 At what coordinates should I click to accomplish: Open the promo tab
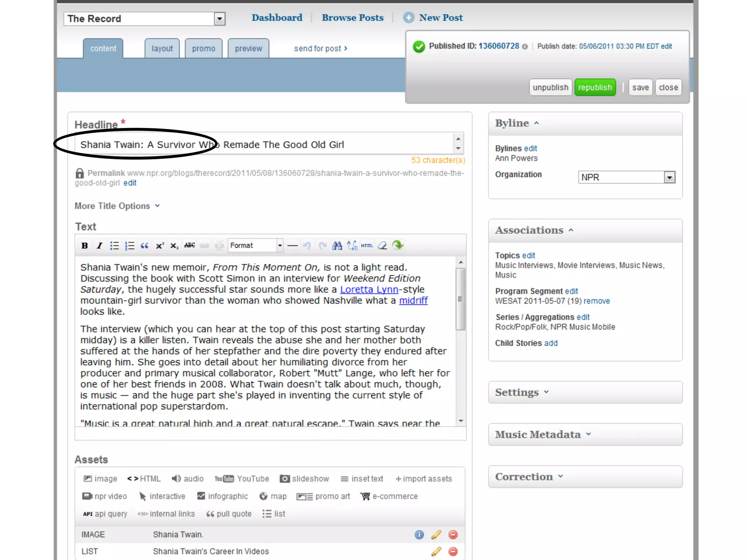(204, 48)
